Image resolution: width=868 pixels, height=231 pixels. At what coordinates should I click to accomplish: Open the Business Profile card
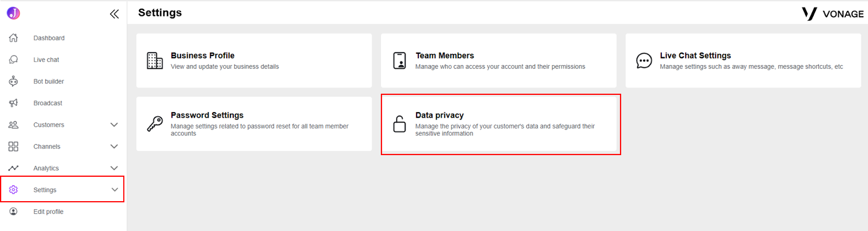pos(254,61)
